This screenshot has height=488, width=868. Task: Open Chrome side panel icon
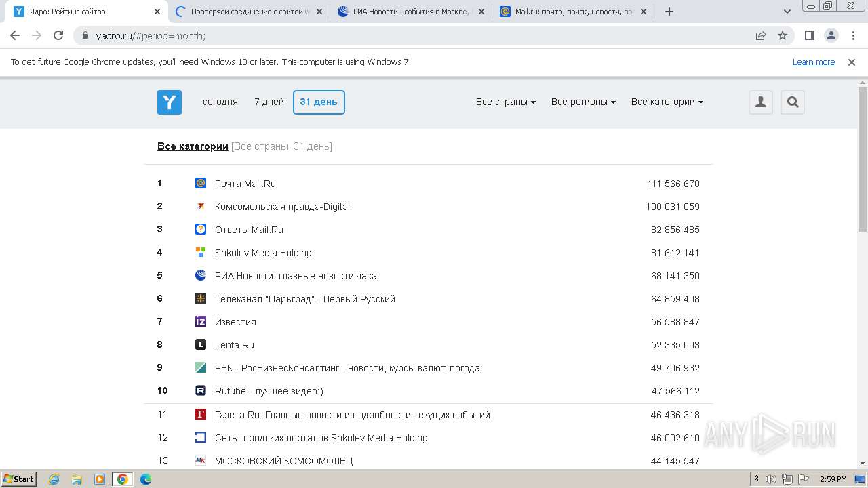(x=809, y=35)
